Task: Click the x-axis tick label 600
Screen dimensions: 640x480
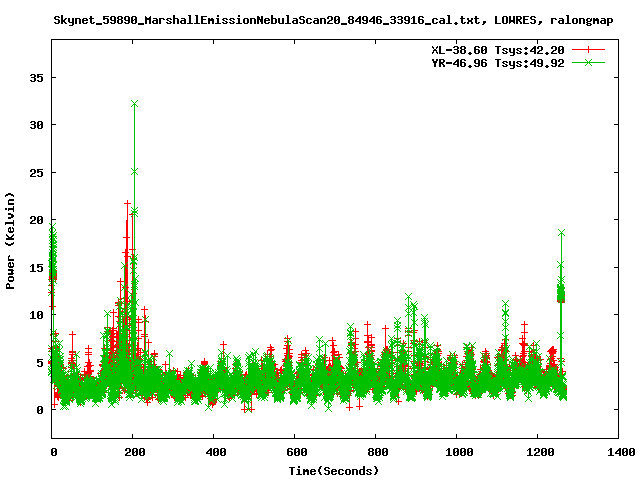Action: point(296,452)
